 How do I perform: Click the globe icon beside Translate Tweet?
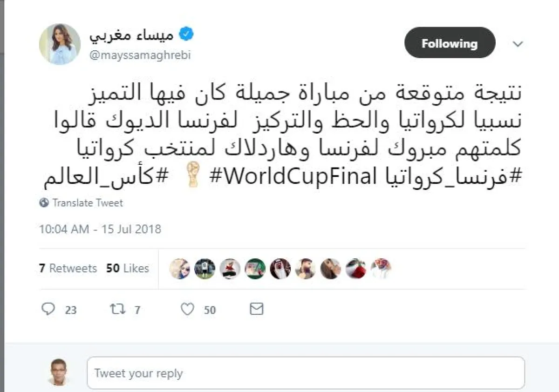[x=45, y=203]
